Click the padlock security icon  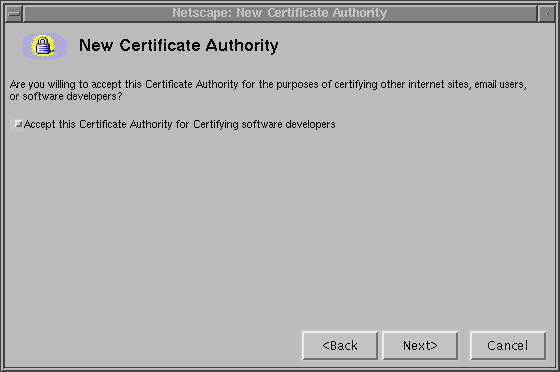tap(44, 46)
